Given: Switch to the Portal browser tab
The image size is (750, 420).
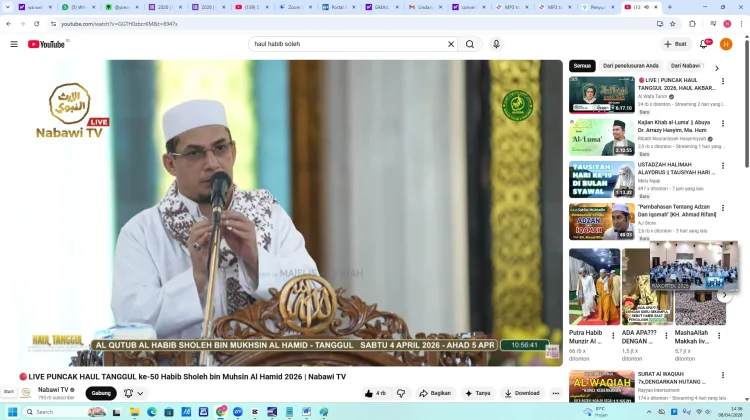Looking at the screenshot, I should pos(339,7).
